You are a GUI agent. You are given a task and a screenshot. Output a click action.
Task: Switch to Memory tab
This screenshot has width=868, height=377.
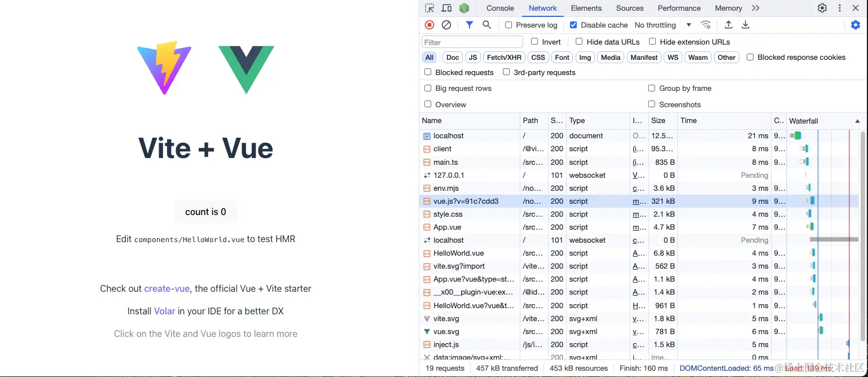coord(729,8)
